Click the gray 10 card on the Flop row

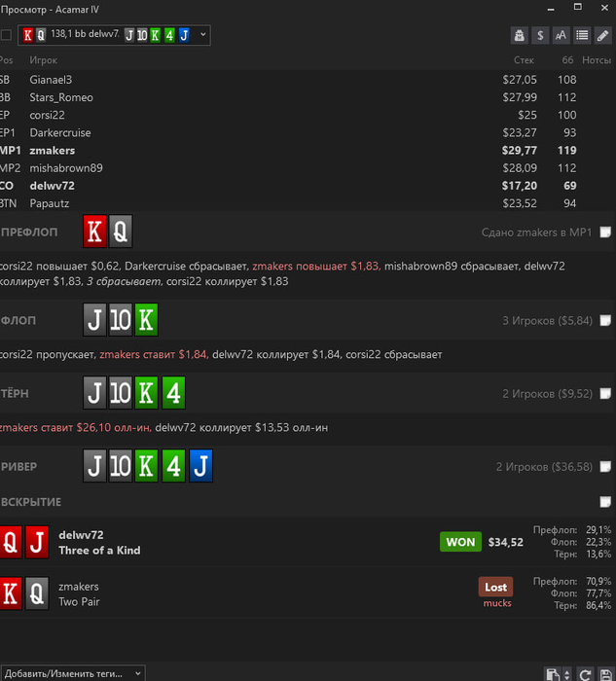click(x=121, y=320)
